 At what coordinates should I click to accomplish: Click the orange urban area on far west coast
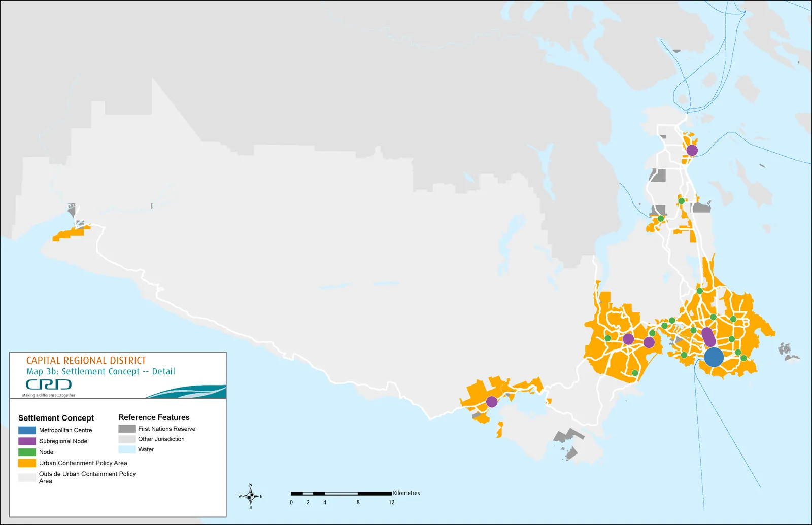click(71, 233)
